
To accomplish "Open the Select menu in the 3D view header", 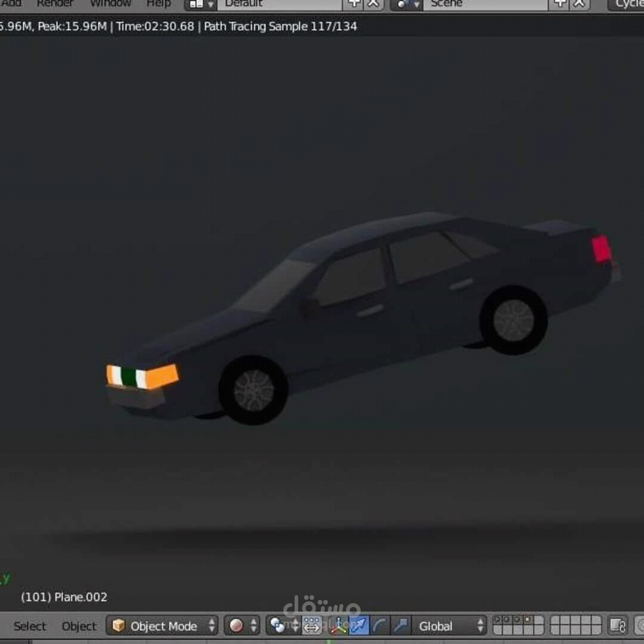I will pyautogui.click(x=30, y=626).
